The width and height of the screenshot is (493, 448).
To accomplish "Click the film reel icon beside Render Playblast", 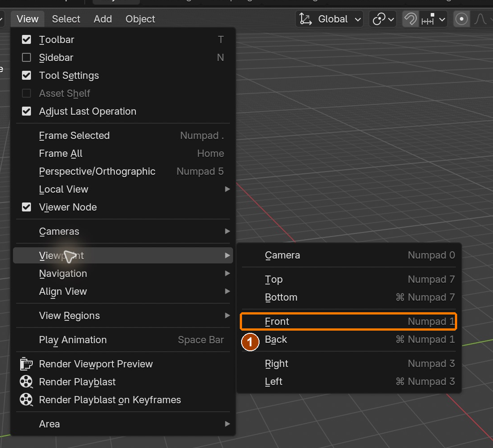I will [x=26, y=382].
